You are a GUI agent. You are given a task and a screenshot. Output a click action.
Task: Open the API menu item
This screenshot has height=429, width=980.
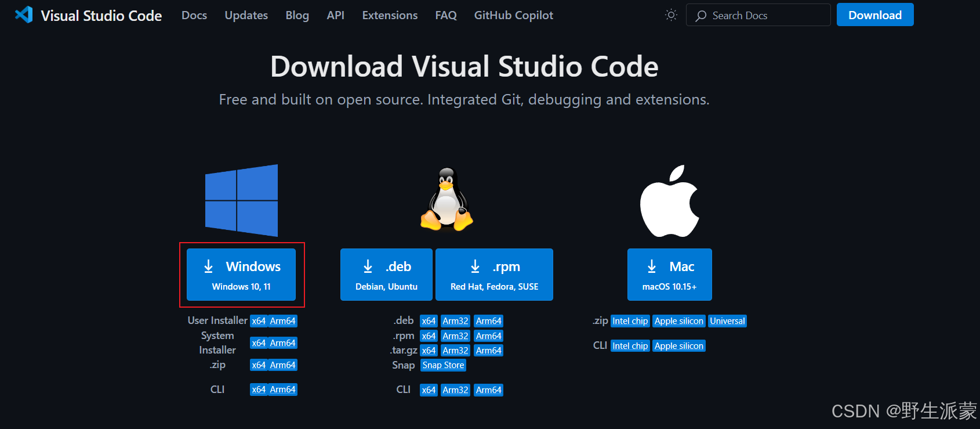click(336, 15)
